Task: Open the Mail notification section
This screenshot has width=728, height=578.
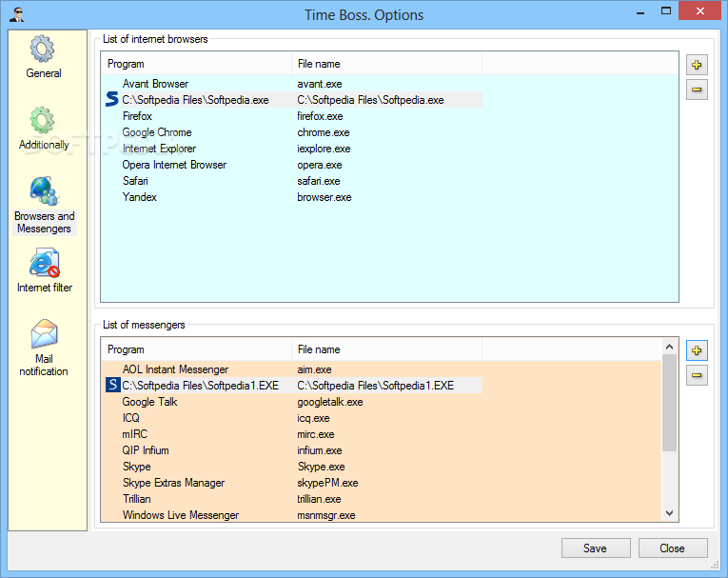Action: tap(44, 348)
